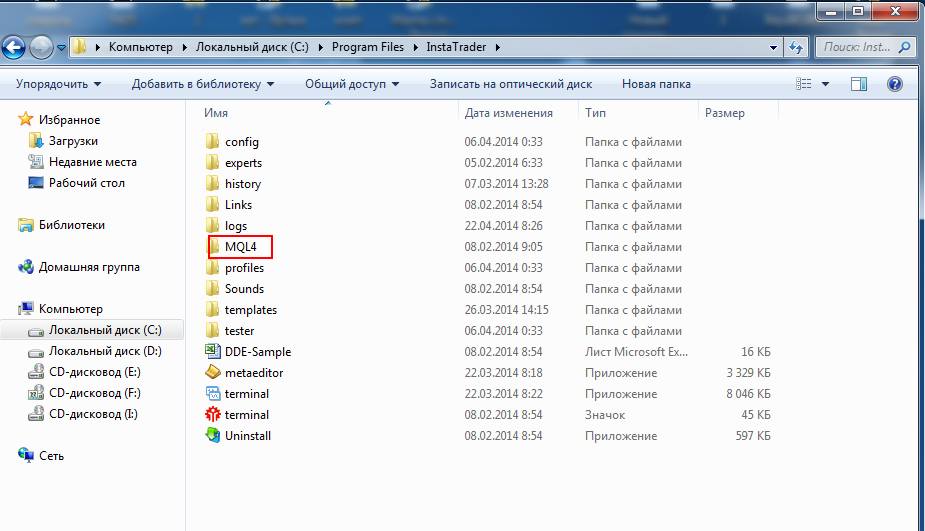Screen dimensions: 925x531
Task: Click date 22.04.2014 8:26 of logs
Action: (503, 226)
